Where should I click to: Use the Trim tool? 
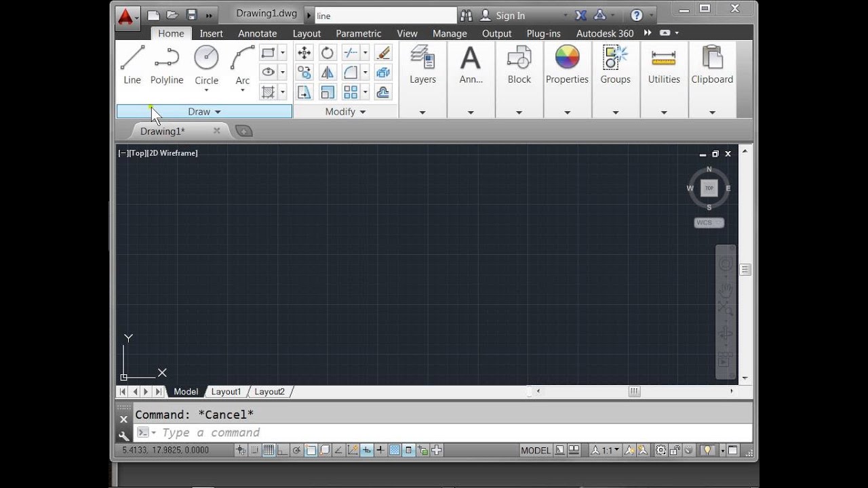click(351, 53)
